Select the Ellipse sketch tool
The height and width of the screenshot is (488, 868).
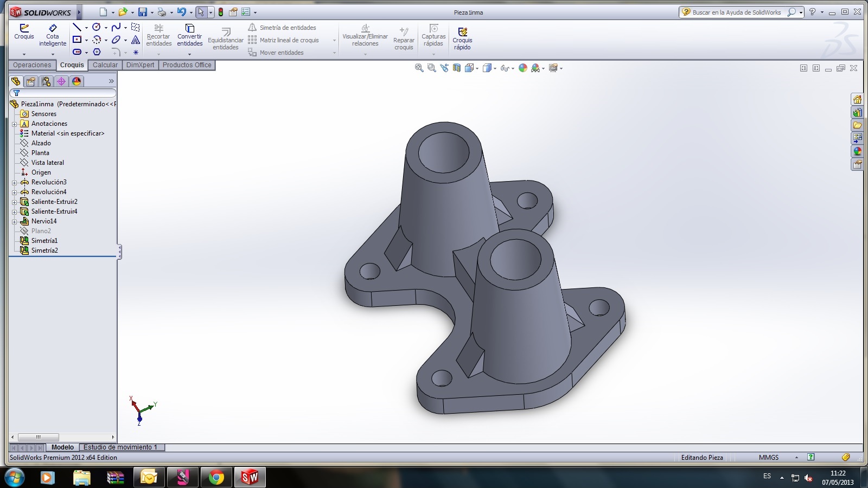(x=116, y=40)
